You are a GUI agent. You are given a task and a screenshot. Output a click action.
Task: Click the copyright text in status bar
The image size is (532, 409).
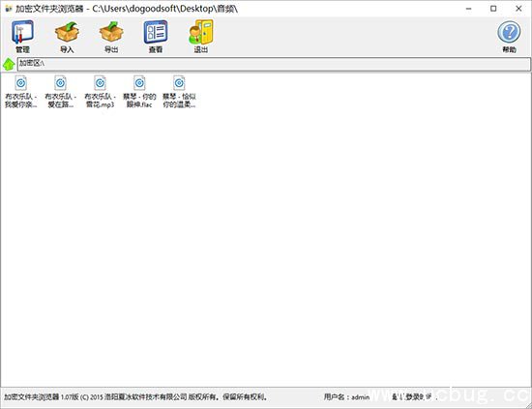tap(135, 396)
